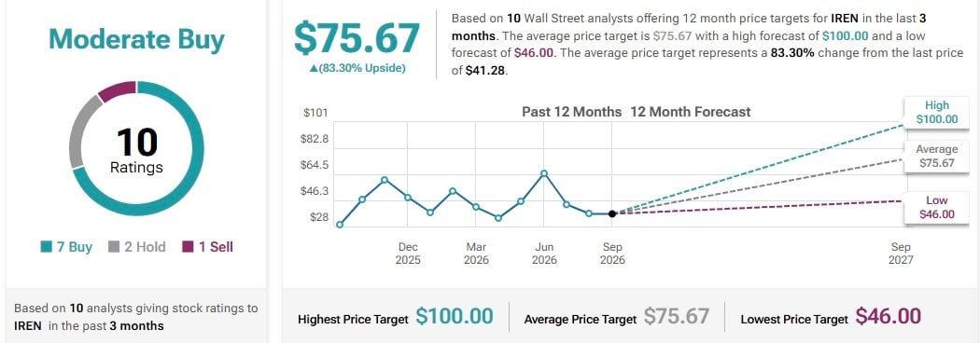Viewport: 980px width, 343px height.
Task: Click the Highest Price Target $100.00 value
Action: point(455,316)
